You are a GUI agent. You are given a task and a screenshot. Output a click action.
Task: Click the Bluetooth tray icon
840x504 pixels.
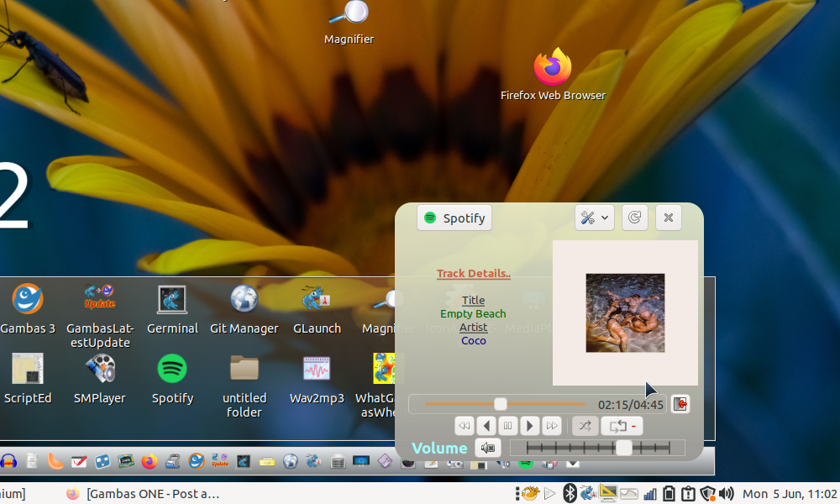pos(569,493)
